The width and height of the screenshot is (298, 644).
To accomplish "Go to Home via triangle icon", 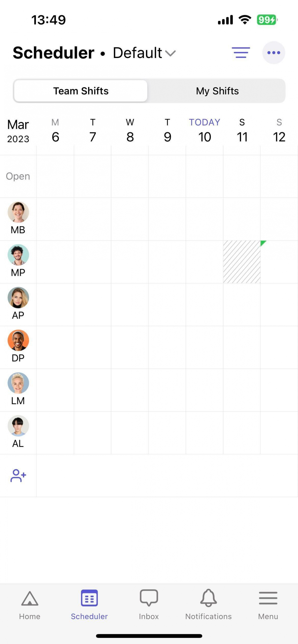I will coord(30,599).
